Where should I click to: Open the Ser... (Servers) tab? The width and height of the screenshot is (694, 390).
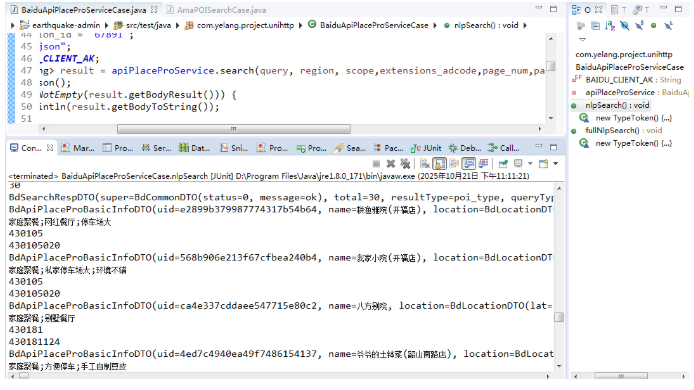pos(156,148)
